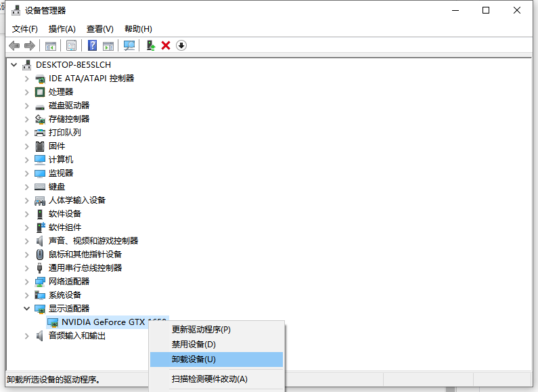
Task: Open the 帮助(H) menu
Action: coord(138,29)
